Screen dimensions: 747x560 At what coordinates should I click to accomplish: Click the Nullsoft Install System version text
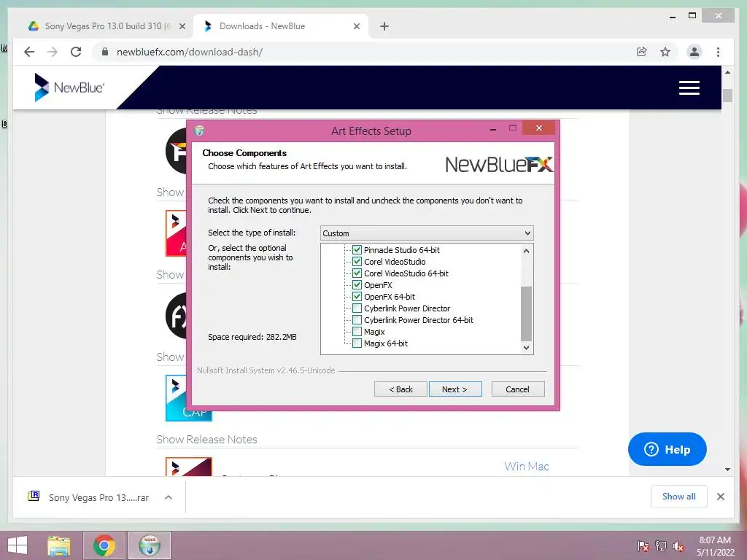tap(266, 370)
